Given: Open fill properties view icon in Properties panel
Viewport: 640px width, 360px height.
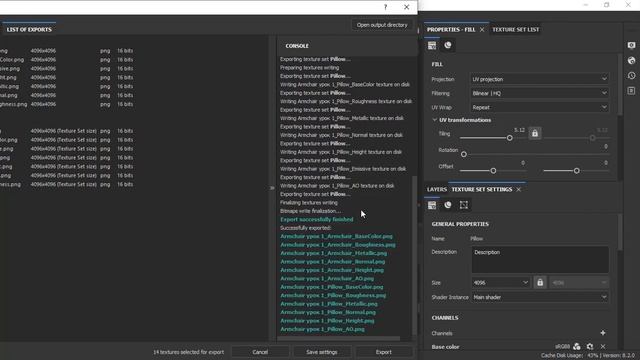Looking at the screenshot, I should click(432, 45).
